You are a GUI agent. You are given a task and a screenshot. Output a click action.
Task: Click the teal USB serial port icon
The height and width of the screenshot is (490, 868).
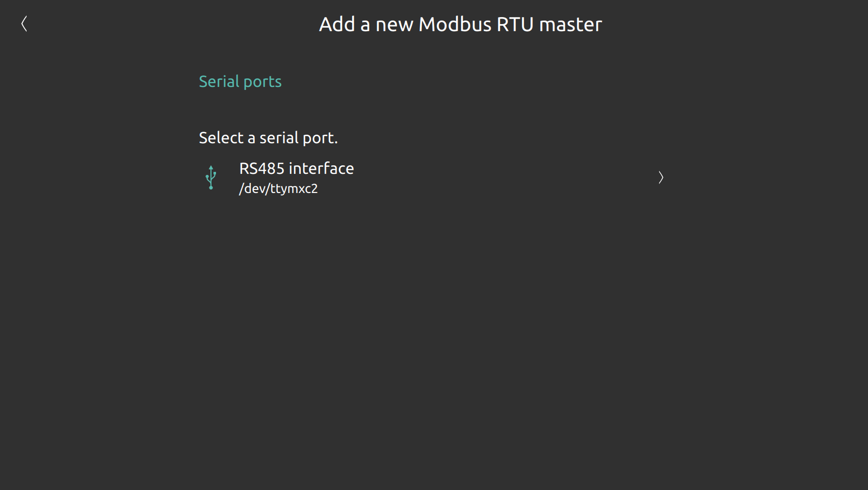coord(211,177)
